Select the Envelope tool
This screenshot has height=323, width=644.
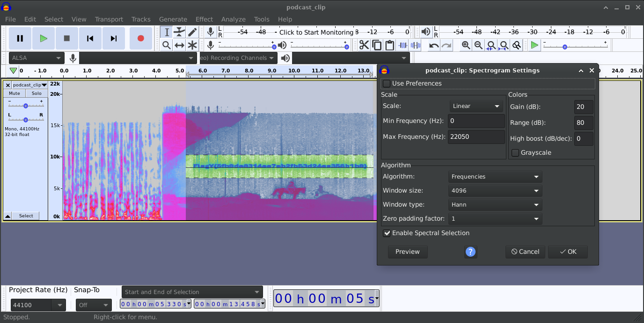pyautogui.click(x=179, y=32)
